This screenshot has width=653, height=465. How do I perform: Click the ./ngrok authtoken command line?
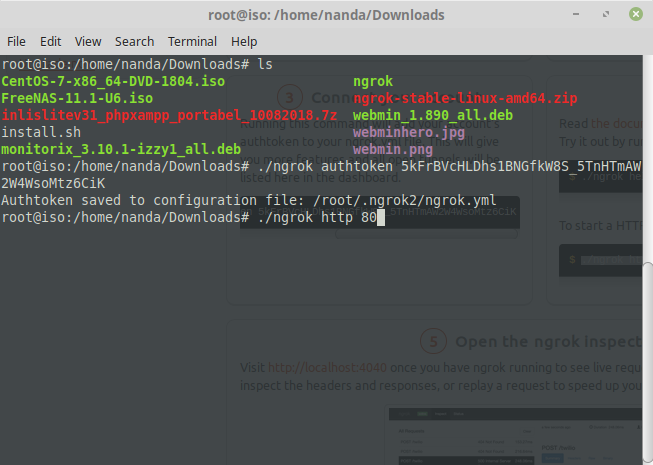pyautogui.click(x=321, y=175)
